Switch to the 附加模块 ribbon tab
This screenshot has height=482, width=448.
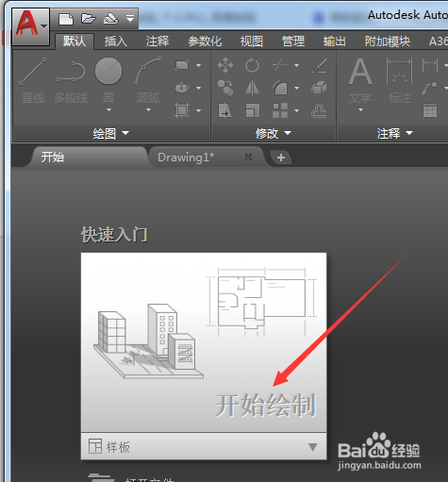coord(388,42)
